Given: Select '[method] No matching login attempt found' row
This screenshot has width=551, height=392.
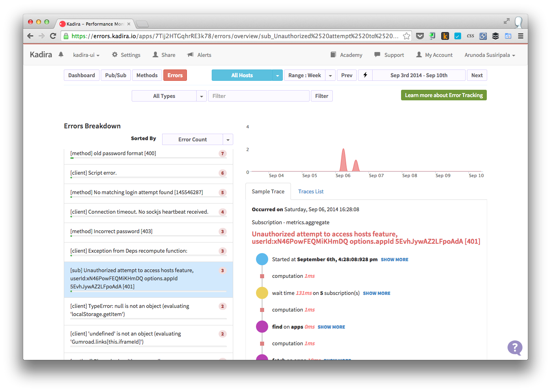Looking at the screenshot, I should [x=148, y=193].
